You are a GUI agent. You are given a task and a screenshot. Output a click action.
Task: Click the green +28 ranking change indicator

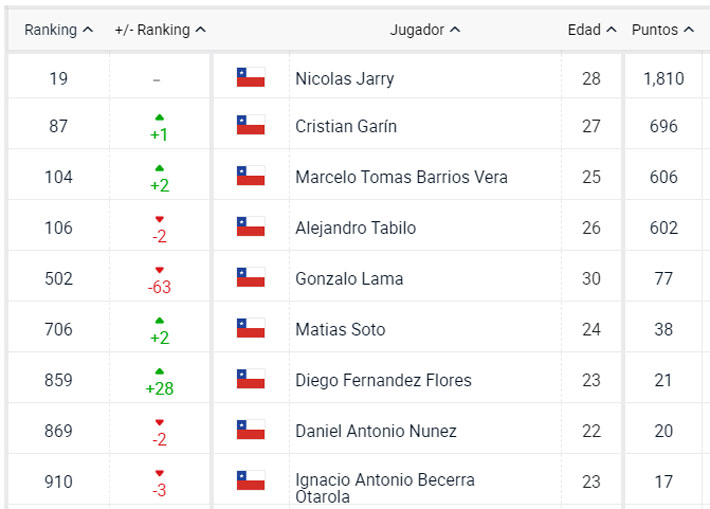[160, 387]
